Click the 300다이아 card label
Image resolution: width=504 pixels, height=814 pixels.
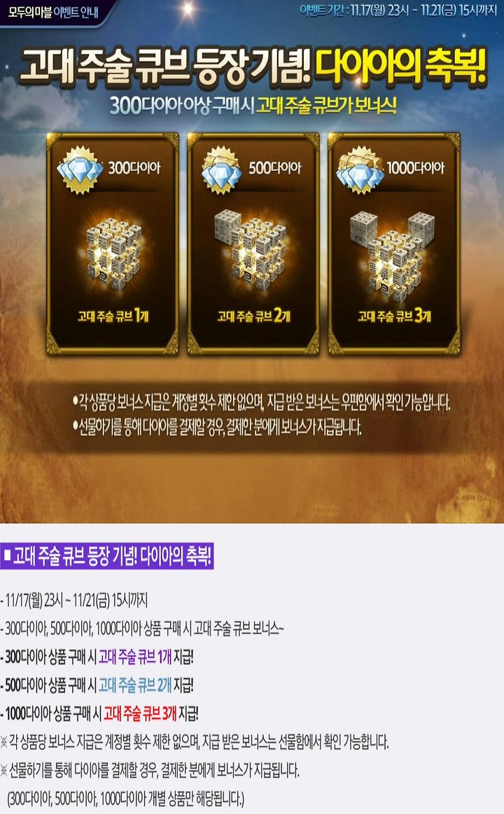(x=134, y=168)
